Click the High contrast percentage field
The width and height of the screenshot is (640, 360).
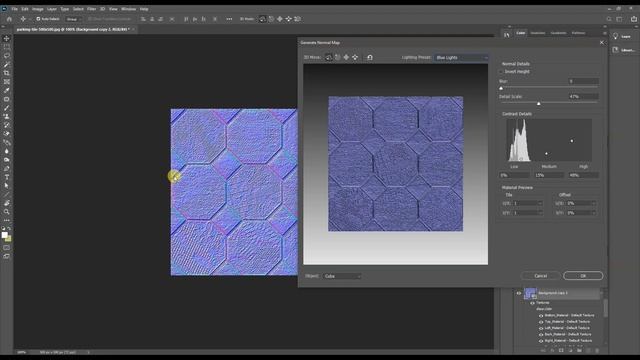(x=584, y=175)
